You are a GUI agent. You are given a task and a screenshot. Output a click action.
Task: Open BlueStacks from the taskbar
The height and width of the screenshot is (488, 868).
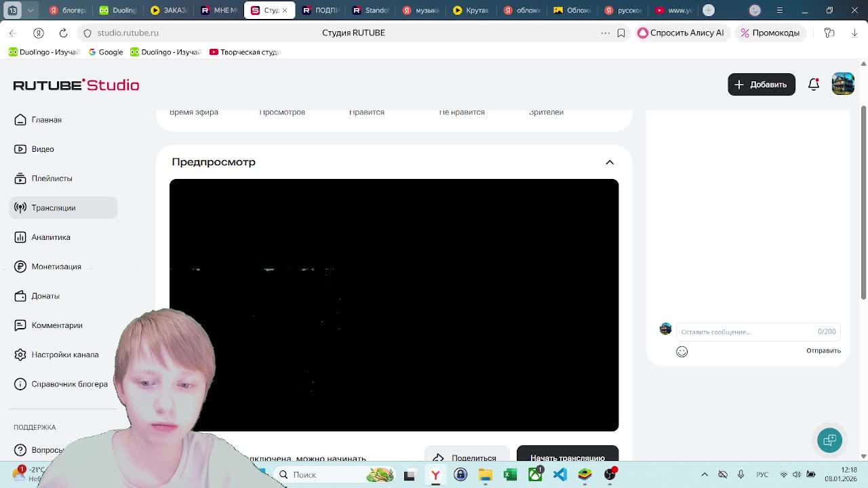[585, 475]
